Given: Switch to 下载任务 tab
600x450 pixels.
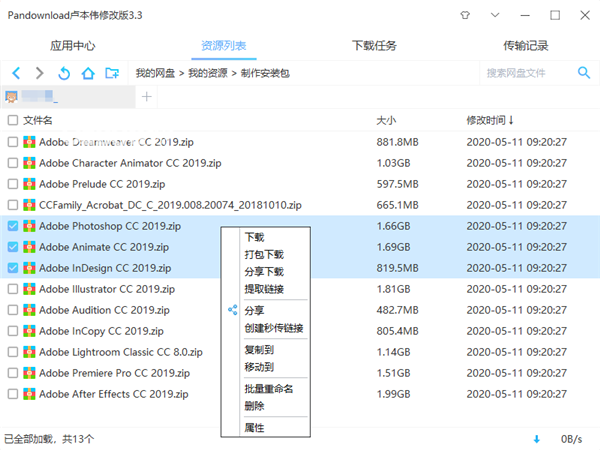Looking at the screenshot, I should (374, 46).
